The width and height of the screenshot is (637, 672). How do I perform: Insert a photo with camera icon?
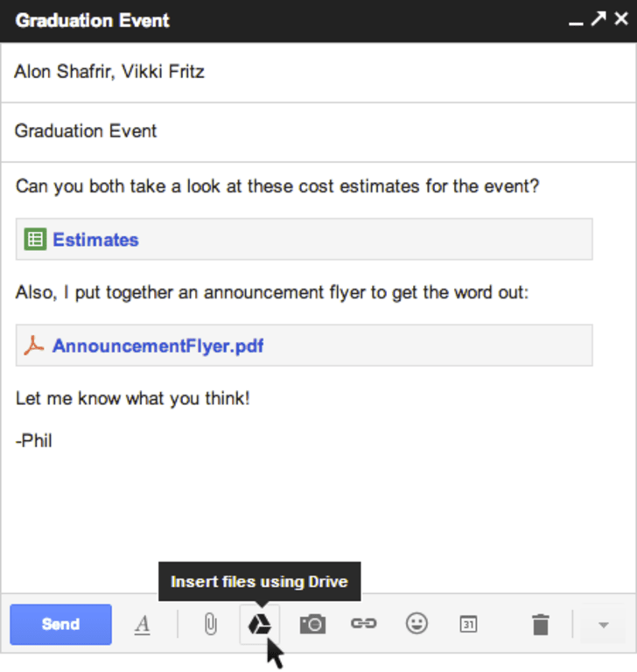(x=312, y=624)
